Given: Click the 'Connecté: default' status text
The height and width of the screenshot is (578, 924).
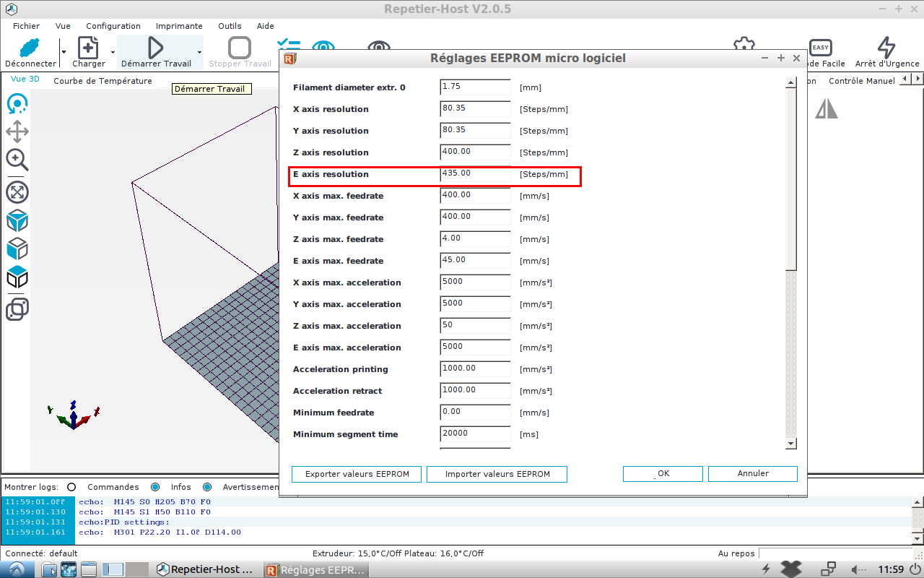Looking at the screenshot, I should (42, 553).
